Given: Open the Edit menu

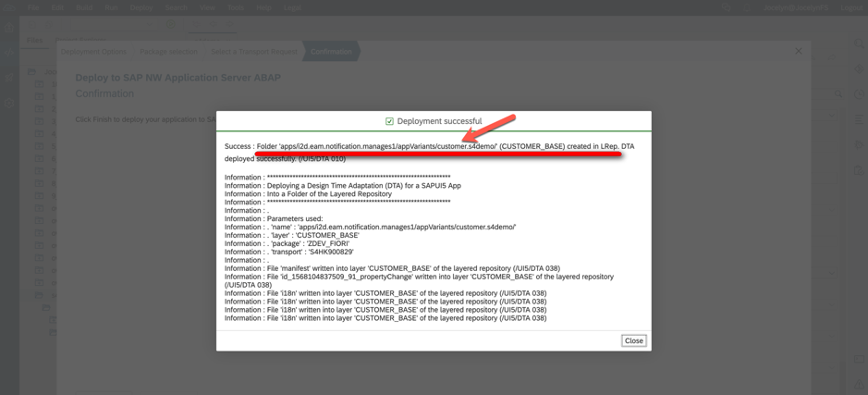Looking at the screenshot, I should pos(57,7).
